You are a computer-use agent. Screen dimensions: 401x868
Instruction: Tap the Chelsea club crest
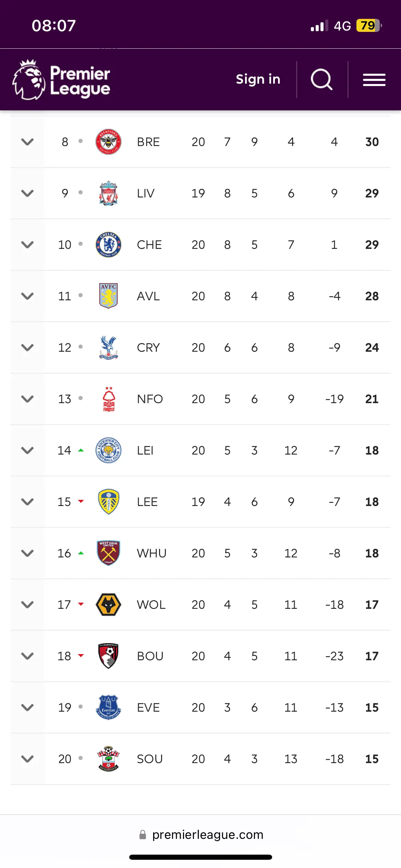click(x=108, y=245)
